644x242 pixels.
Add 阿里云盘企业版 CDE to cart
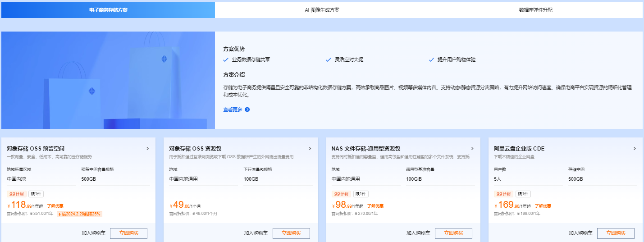tap(580, 233)
